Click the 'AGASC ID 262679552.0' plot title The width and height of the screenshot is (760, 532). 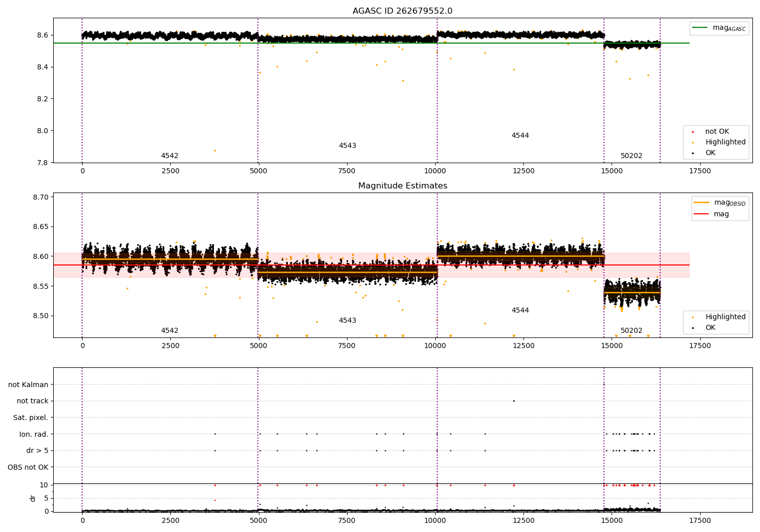[402, 11]
